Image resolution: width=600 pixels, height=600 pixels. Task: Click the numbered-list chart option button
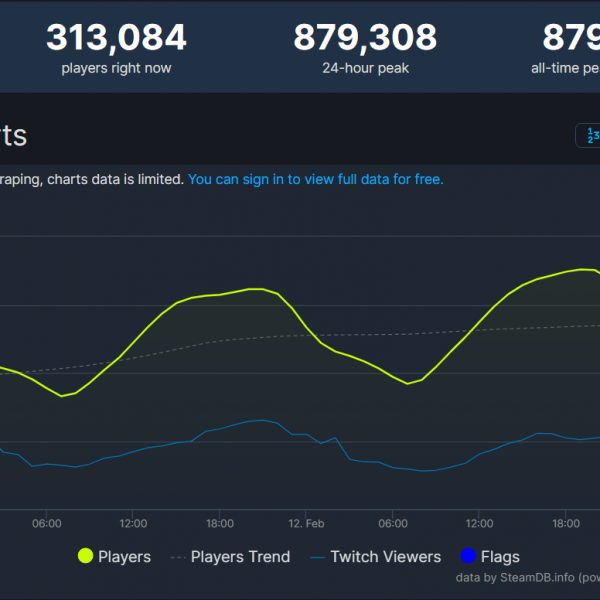(588, 135)
